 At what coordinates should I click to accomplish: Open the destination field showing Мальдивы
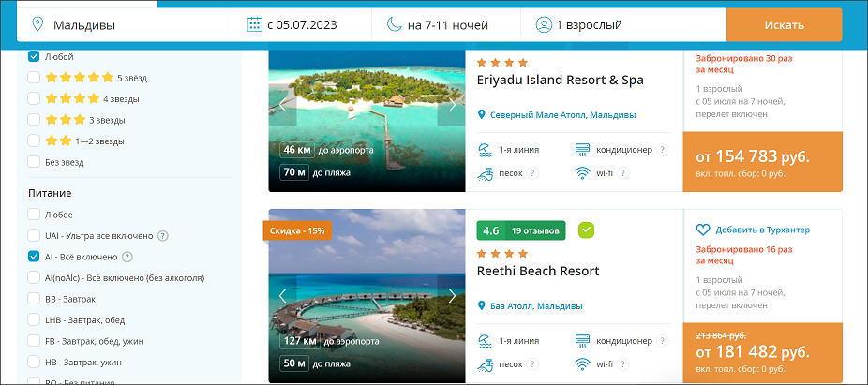[125, 25]
